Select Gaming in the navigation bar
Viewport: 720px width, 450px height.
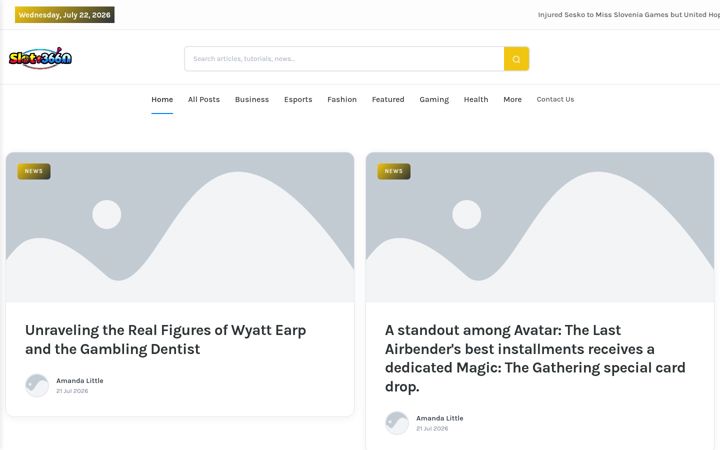pyautogui.click(x=434, y=99)
